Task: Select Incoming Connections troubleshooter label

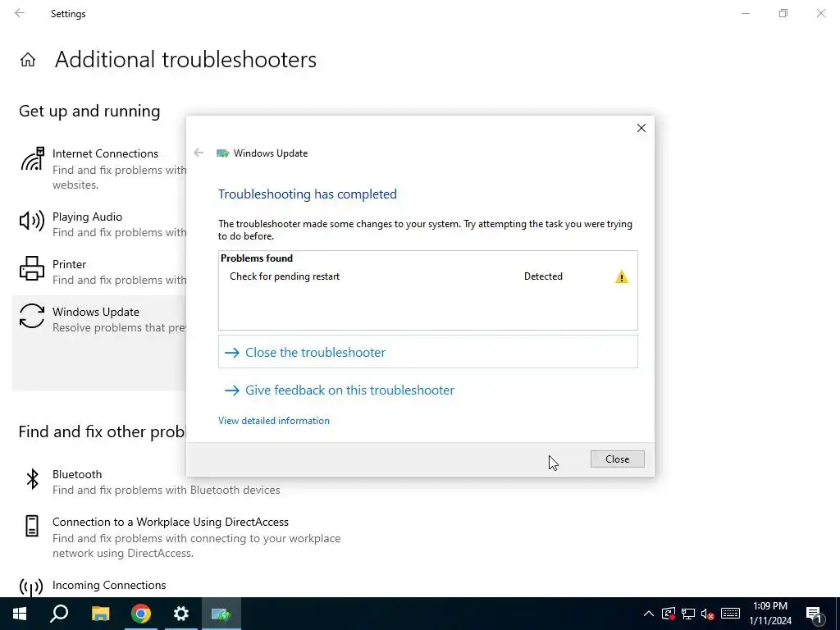Action: pyautogui.click(x=109, y=585)
